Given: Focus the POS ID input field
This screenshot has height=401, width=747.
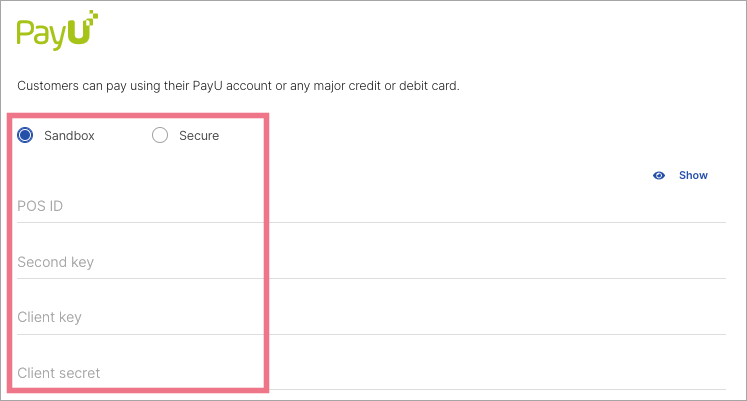Looking at the screenshot, I should point(370,206).
